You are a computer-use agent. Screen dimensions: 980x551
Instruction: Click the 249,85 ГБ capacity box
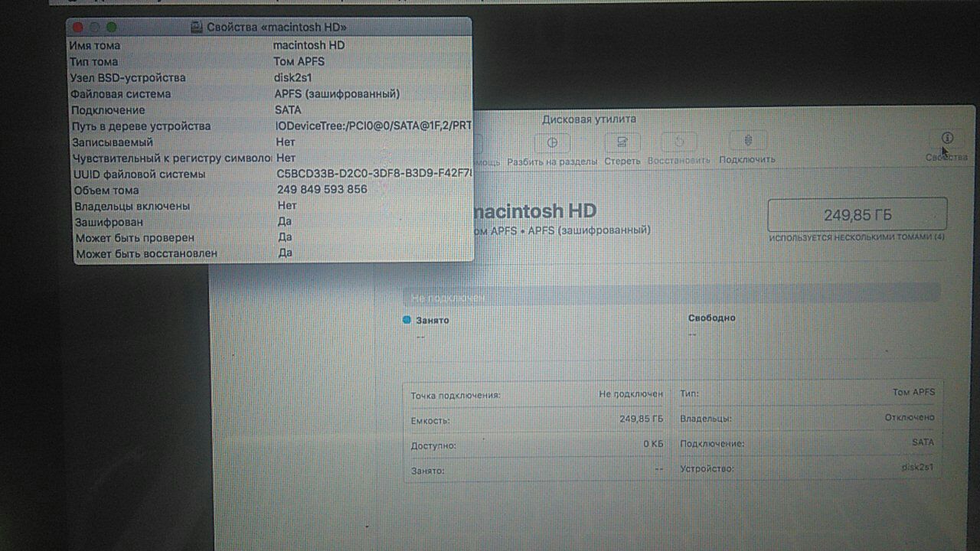pos(857,214)
